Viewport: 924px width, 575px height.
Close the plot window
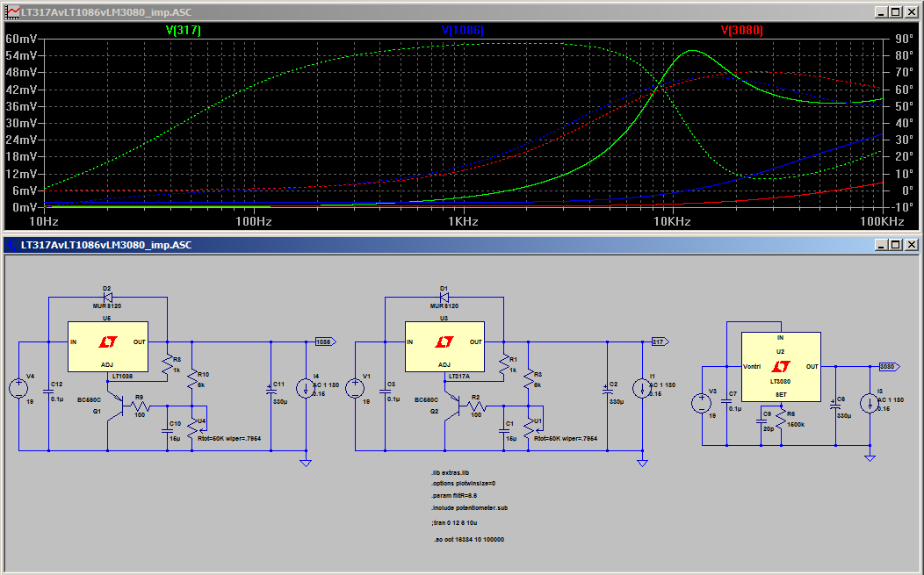click(911, 11)
